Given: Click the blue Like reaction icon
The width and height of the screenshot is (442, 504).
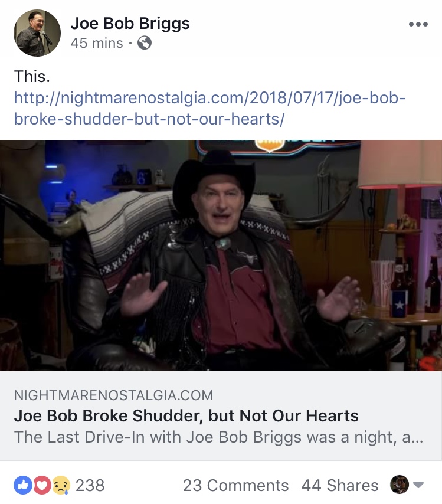Looking at the screenshot, I should pos(23,485).
